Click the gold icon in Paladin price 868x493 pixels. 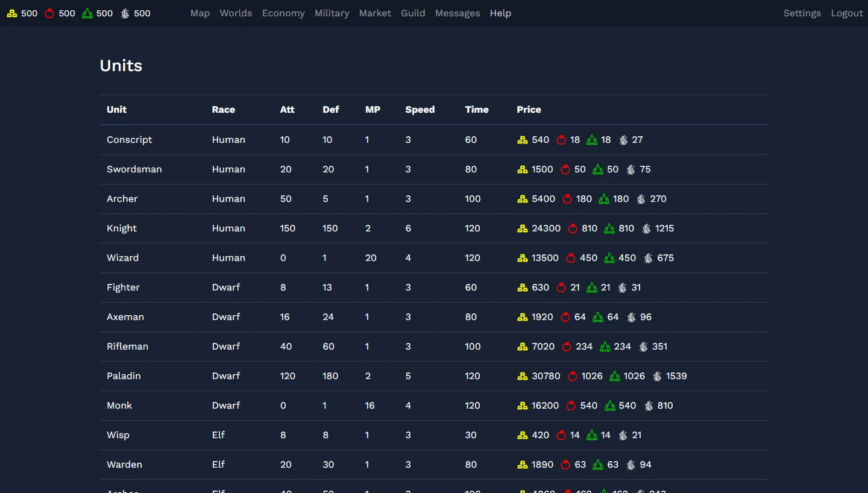(523, 376)
